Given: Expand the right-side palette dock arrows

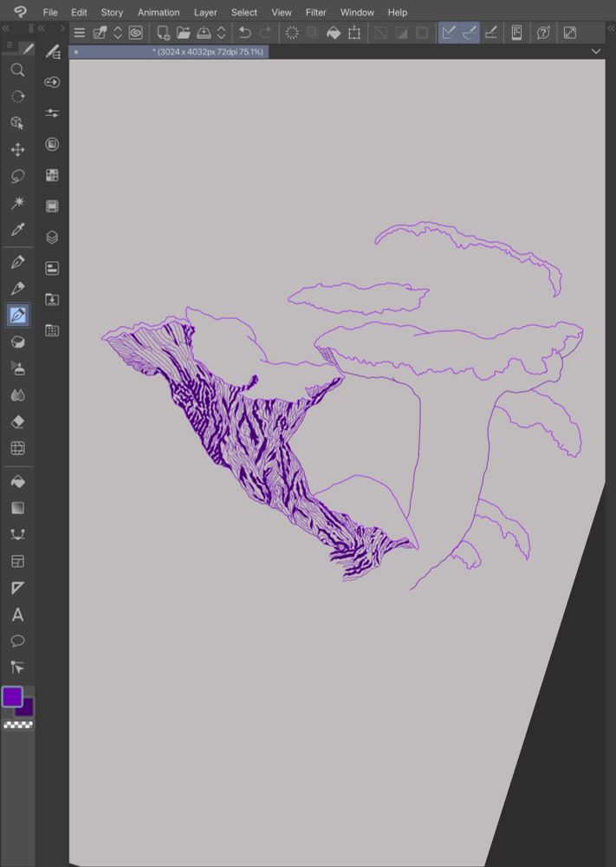Looking at the screenshot, I should coord(611,29).
